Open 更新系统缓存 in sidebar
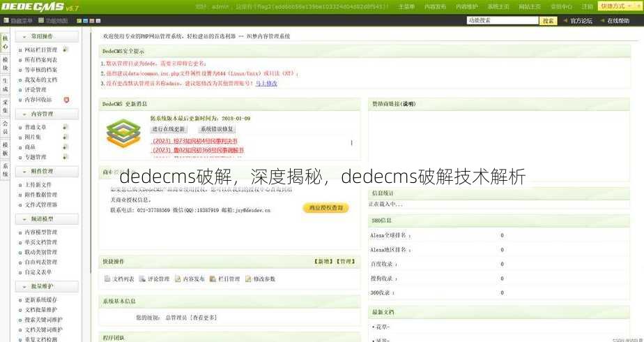Screen dimensions: 644x342 pos(40,299)
